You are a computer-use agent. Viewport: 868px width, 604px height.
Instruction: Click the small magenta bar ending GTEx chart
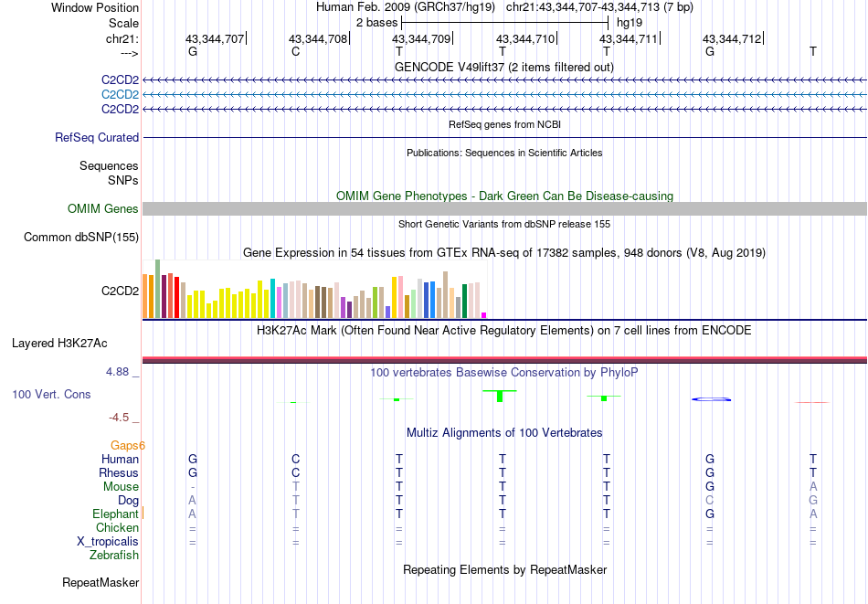click(x=484, y=315)
